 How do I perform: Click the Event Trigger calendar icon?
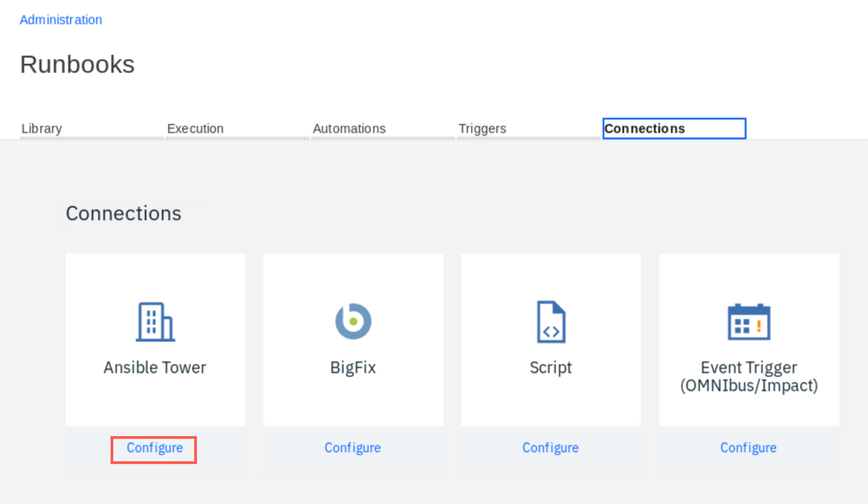pos(748,322)
